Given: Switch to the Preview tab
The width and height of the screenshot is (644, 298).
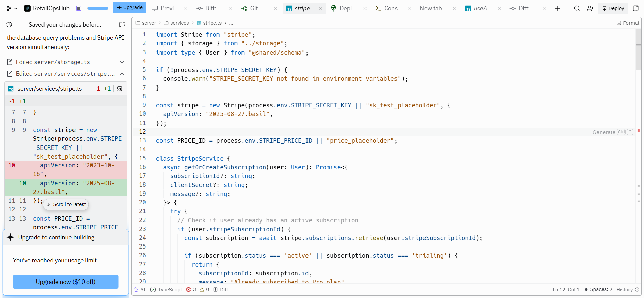Looking at the screenshot, I should 165,8.
